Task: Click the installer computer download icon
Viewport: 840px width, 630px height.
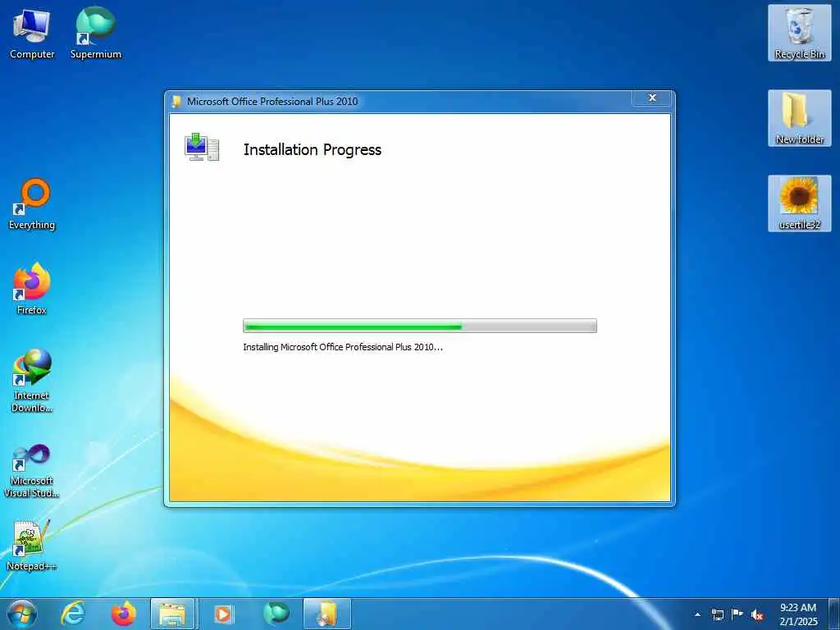Action: (x=202, y=148)
